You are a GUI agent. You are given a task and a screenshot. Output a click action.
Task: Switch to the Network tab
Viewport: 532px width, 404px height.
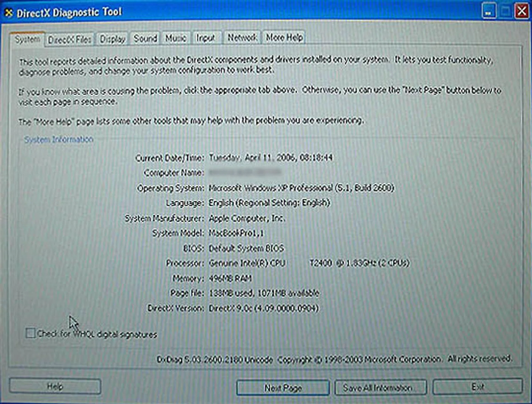242,38
